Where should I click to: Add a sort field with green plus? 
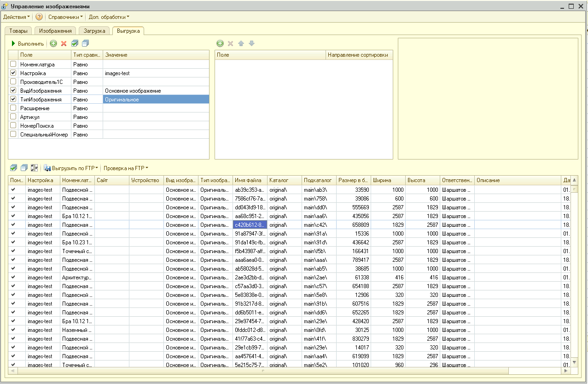click(x=220, y=44)
